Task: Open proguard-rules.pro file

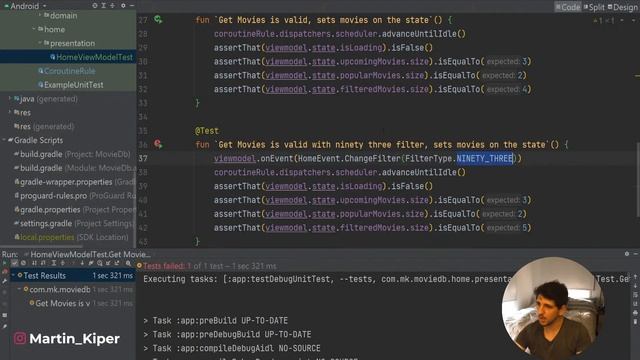Action: pos(75,196)
